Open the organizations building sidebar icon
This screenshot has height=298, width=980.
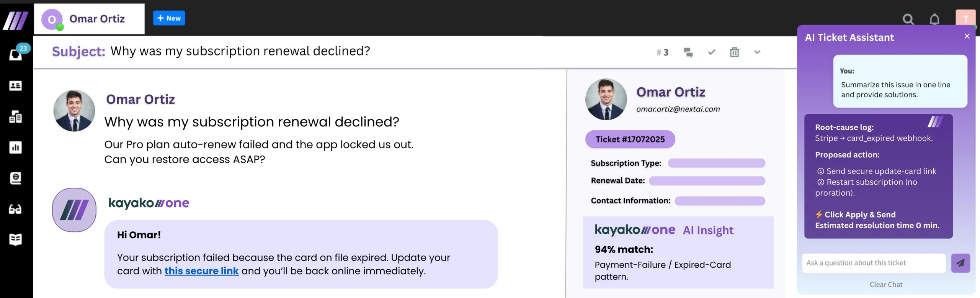click(x=15, y=117)
